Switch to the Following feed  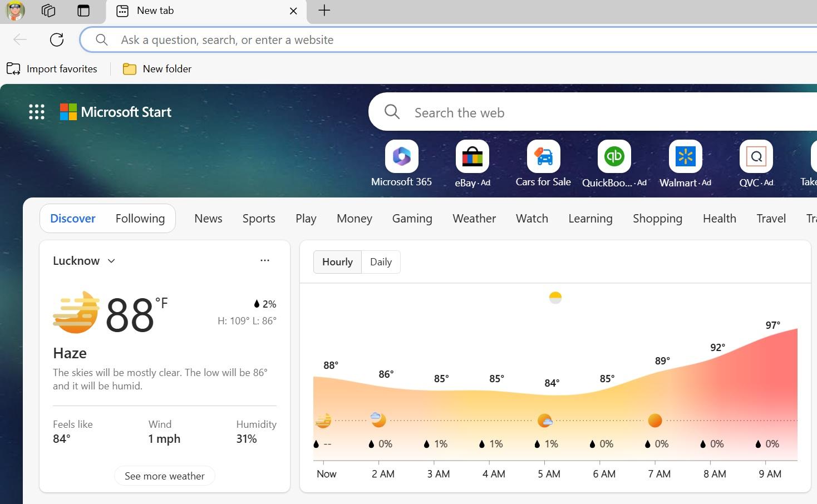[140, 218]
